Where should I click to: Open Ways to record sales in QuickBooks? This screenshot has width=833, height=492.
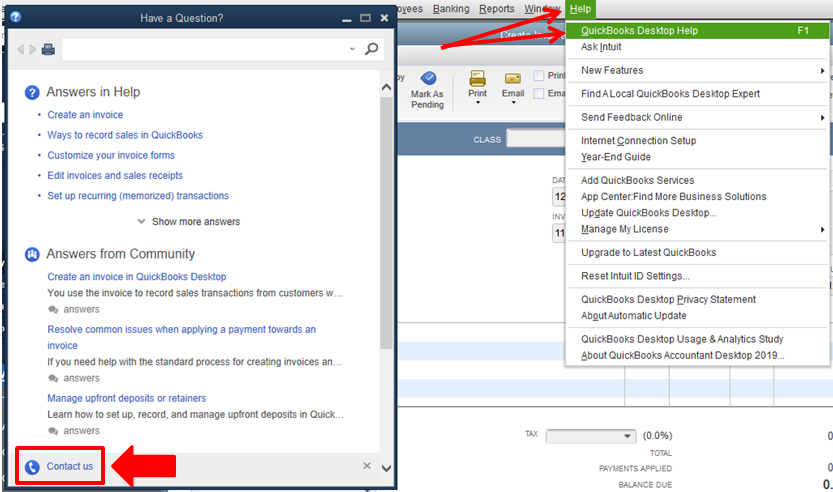[x=125, y=135]
